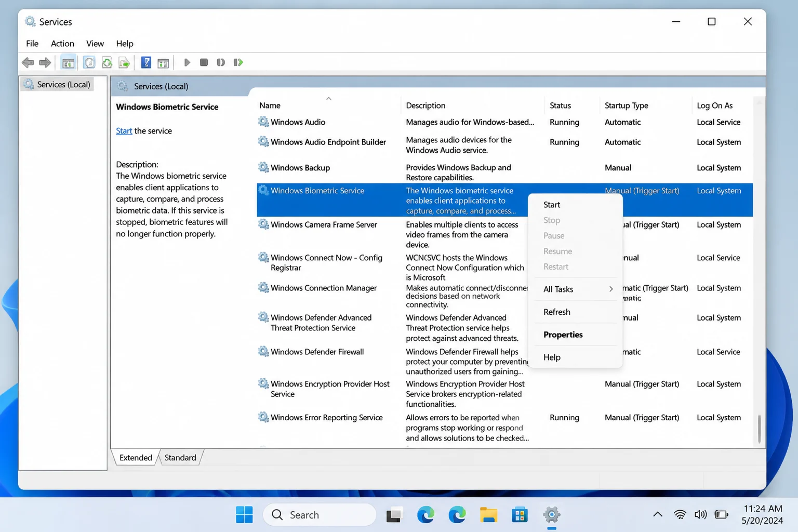Click the Services title bar gear icon
798x532 pixels.
(x=30, y=21)
